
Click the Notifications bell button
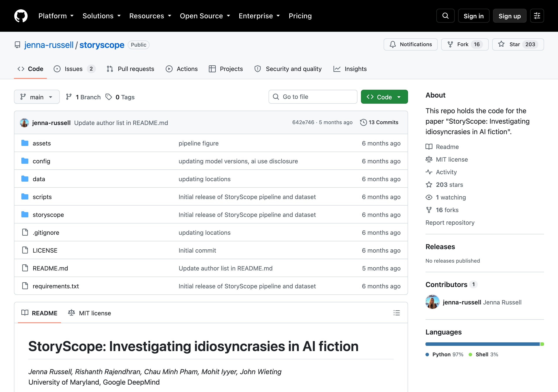(x=410, y=44)
